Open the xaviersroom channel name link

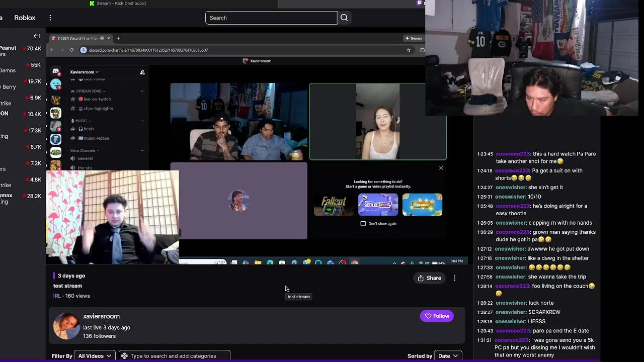point(101,316)
